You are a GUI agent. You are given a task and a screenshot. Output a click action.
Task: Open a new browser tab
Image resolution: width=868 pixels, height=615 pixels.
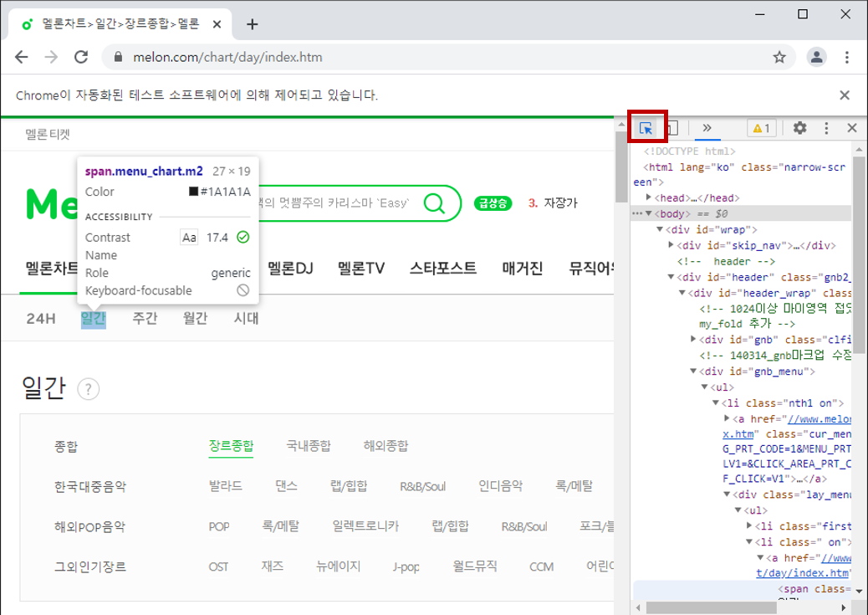(253, 23)
